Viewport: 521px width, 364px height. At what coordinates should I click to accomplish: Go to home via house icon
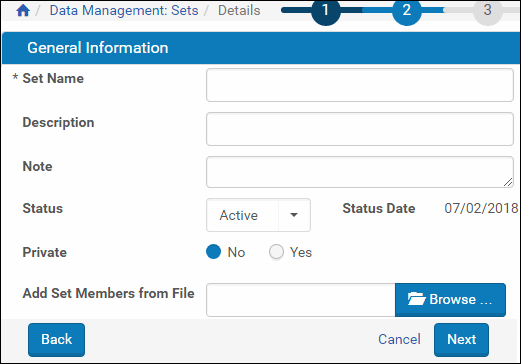[23, 10]
